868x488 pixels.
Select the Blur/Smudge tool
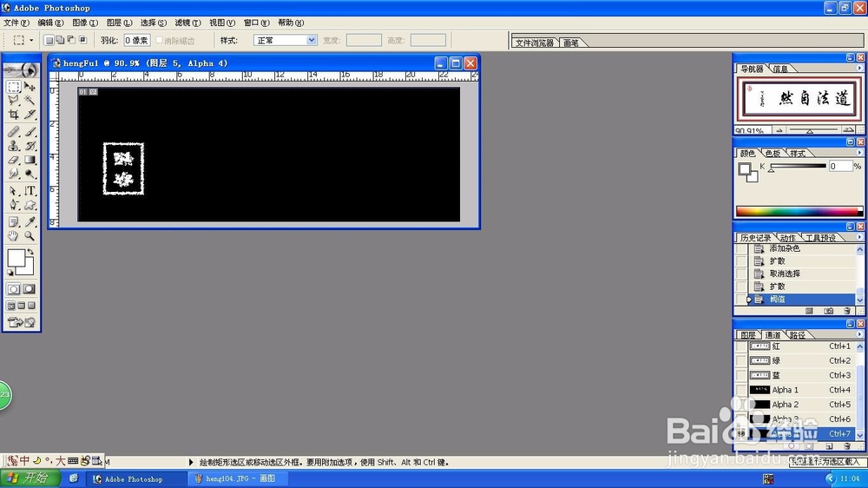click(14, 174)
